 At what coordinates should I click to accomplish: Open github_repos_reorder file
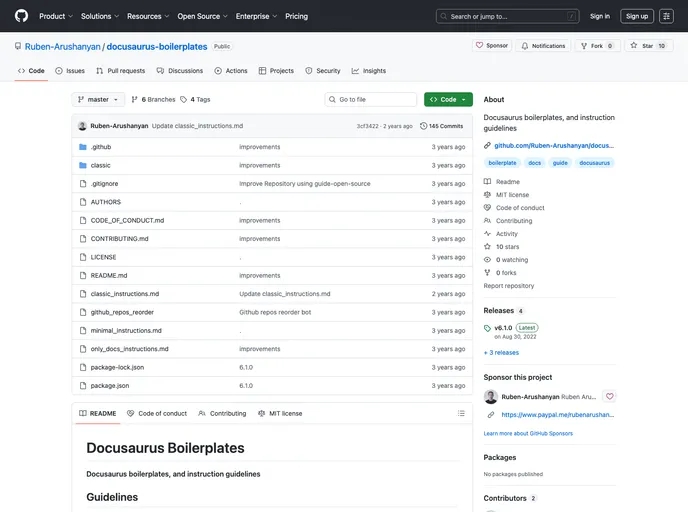pyautogui.click(x=122, y=312)
